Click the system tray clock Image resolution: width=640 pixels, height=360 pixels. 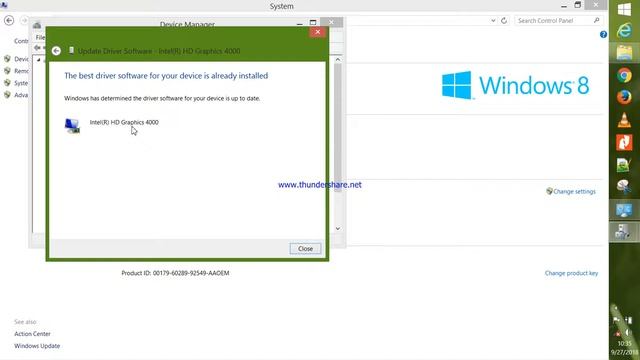pos(624,348)
